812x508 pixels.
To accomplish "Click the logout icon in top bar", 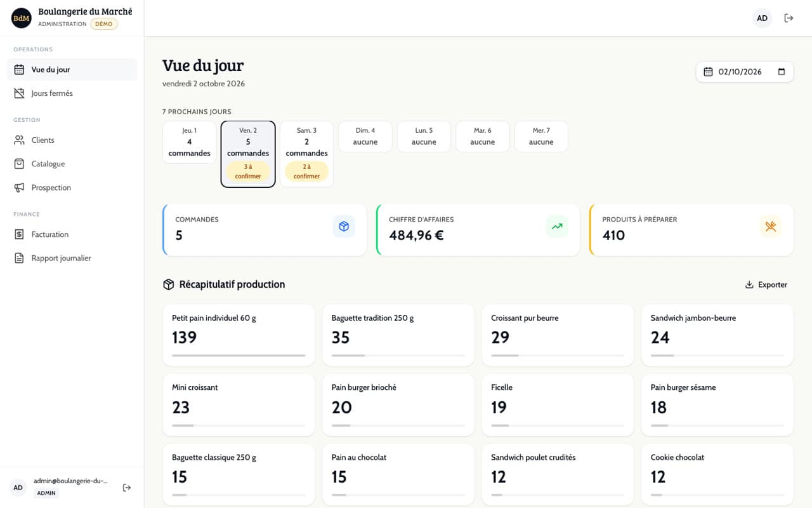I will [789, 18].
